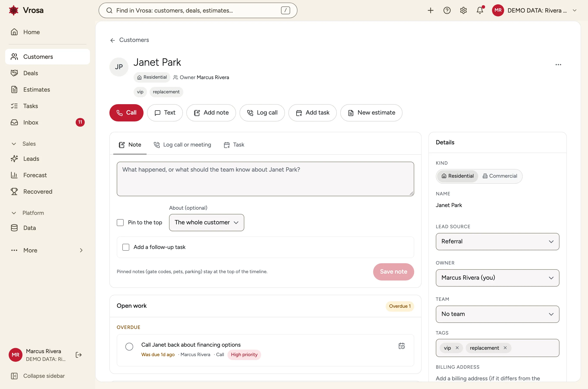Viewport: 588px width, 389px height.
Task: Go to Home in the sidebar
Action: pyautogui.click(x=48, y=32)
